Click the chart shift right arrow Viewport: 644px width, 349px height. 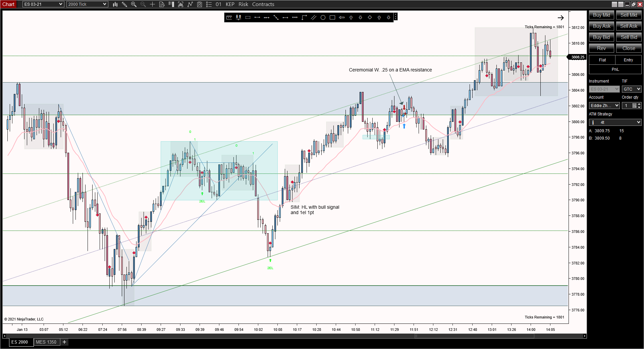tap(560, 18)
